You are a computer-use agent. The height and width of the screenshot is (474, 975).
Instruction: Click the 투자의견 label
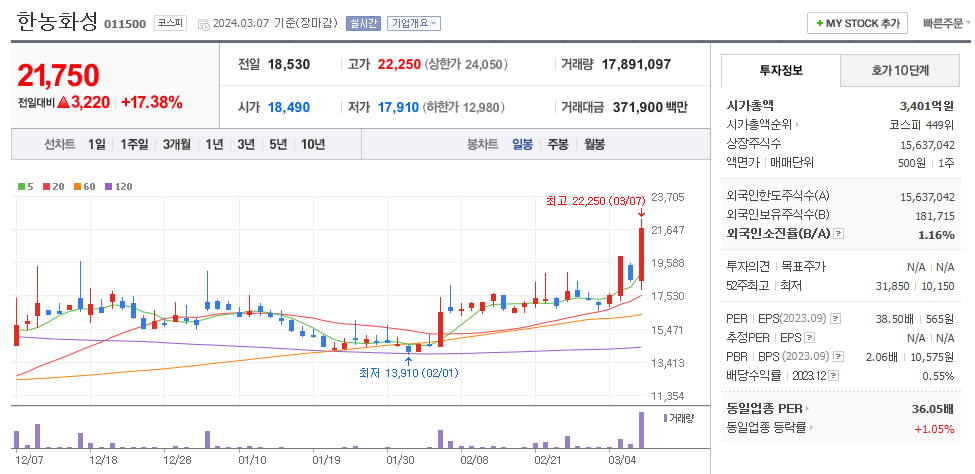(x=748, y=267)
